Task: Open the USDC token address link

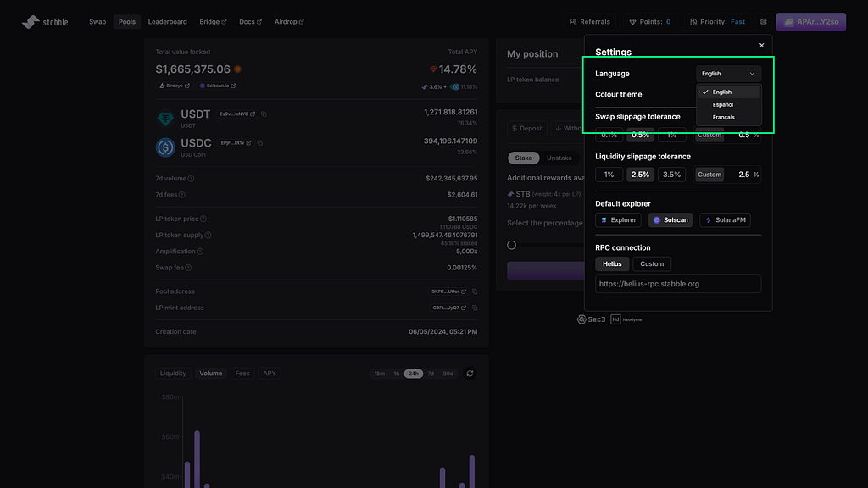Action: pos(236,142)
